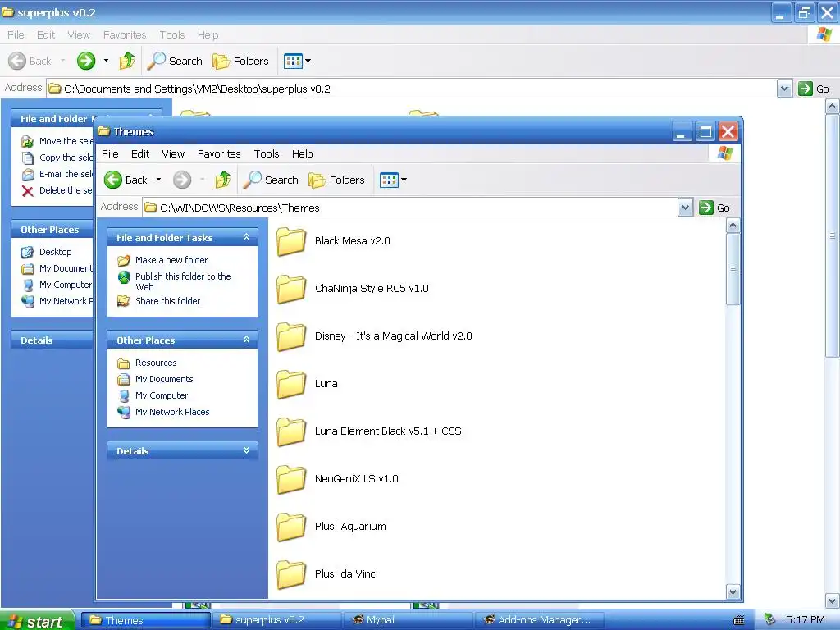Open My Documents in Themes Other Places

pyautogui.click(x=164, y=379)
